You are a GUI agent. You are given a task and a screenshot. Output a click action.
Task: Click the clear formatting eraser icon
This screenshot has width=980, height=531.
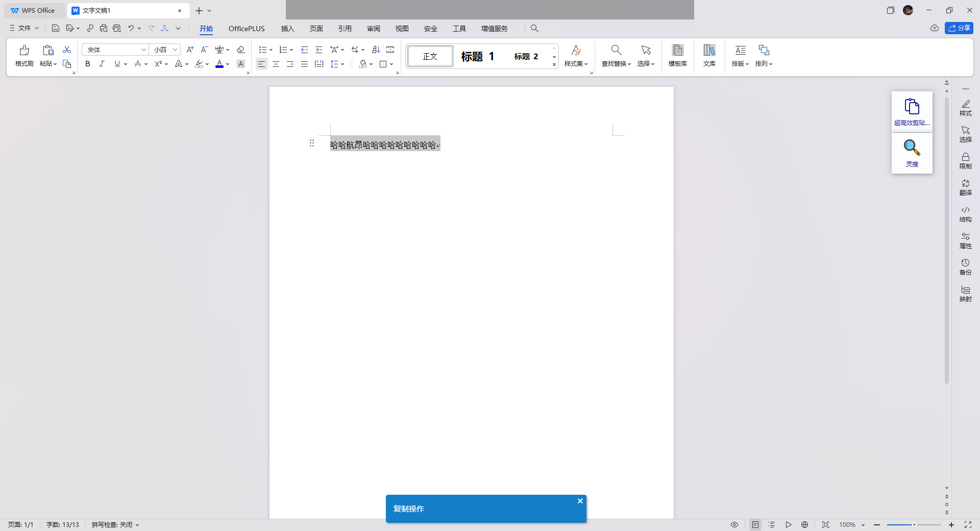pyautogui.click(x=241, y=50)
